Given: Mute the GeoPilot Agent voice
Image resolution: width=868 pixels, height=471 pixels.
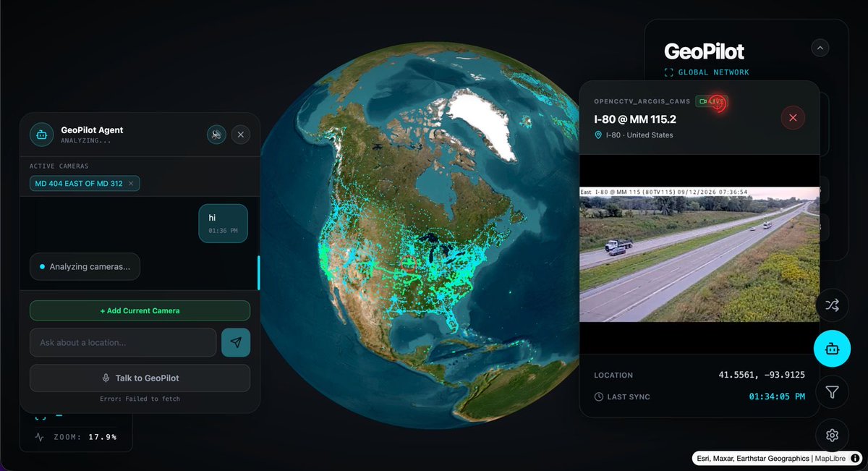Looking at the screenshot, I should pyautogui.click(x=216, y=135).
